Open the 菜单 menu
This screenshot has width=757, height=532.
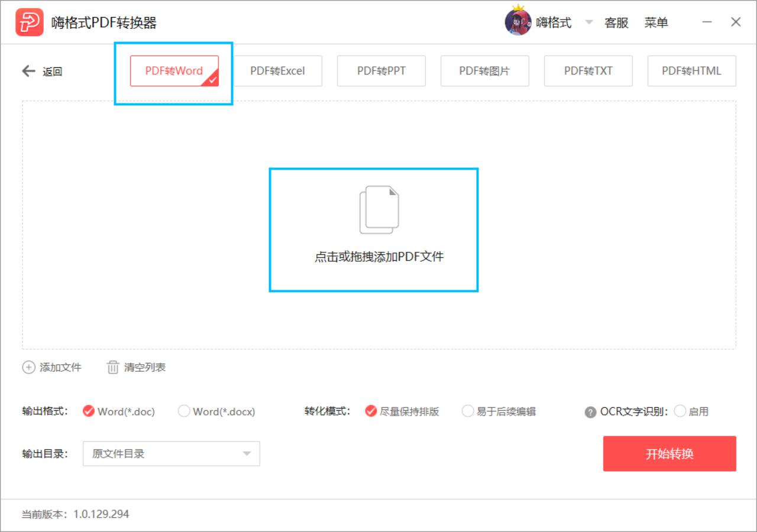click(x=656, y=22)
